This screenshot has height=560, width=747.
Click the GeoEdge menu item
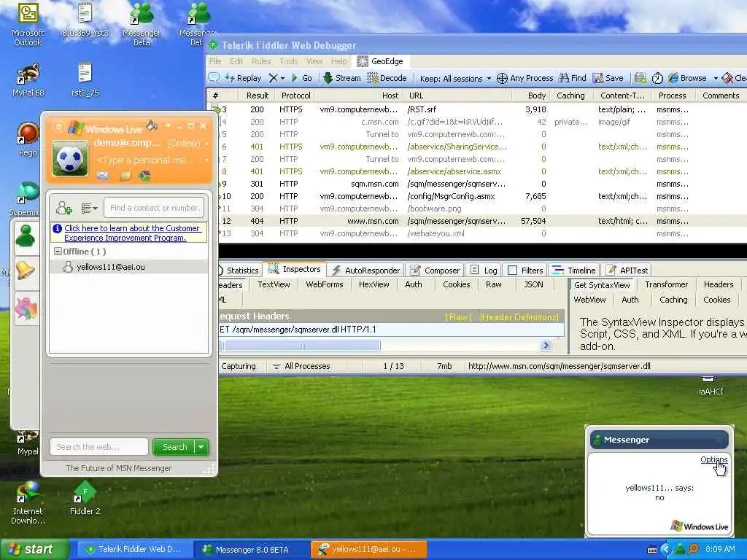point(379,61)
